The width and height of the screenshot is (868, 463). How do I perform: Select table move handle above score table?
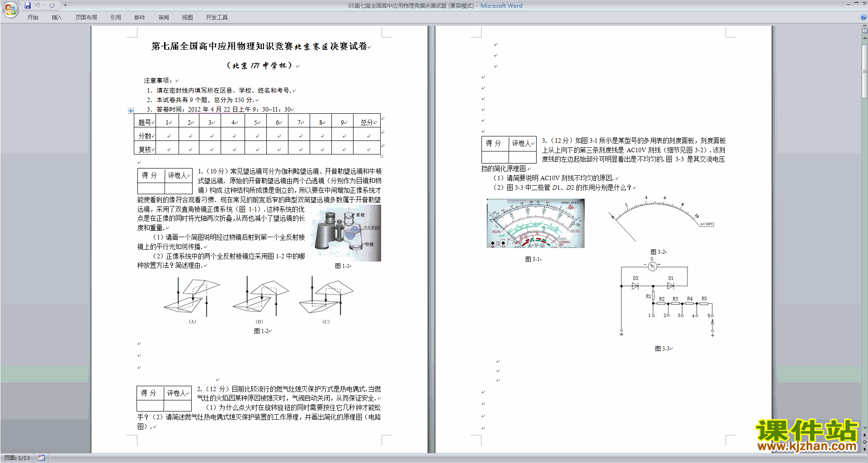[131, 111]
